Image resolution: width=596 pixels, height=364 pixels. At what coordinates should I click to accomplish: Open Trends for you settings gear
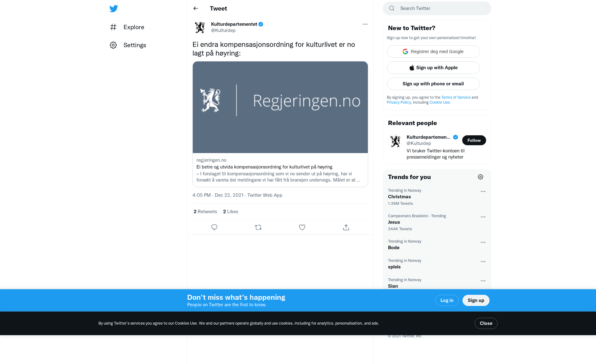pos(481,177)
